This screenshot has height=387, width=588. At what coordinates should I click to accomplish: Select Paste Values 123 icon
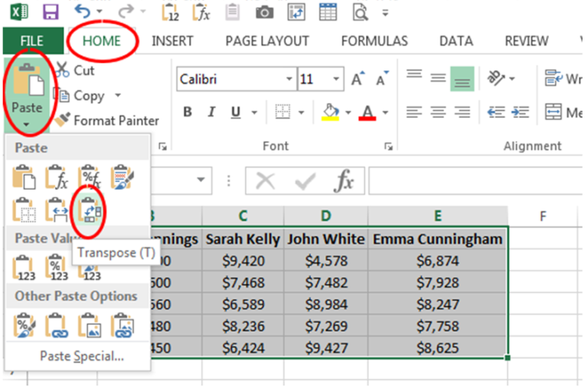[x=24, y=268]
